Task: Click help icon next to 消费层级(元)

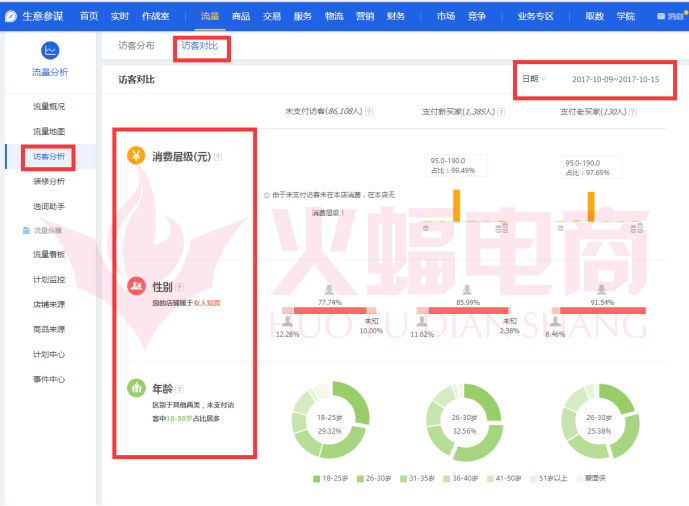Action: click(x=218, y=157)
